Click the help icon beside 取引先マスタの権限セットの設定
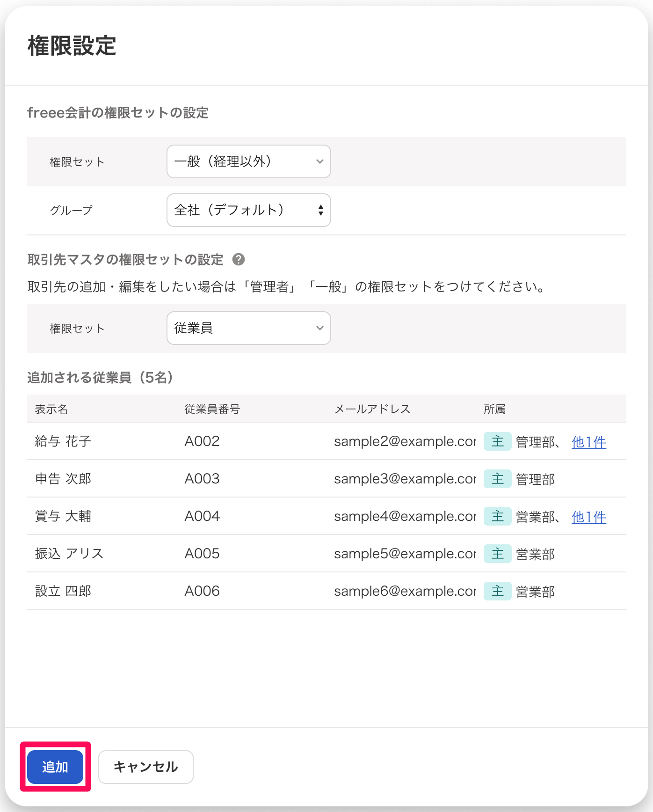Viewport: 653px width, 812px height. (x=239, y=259)
